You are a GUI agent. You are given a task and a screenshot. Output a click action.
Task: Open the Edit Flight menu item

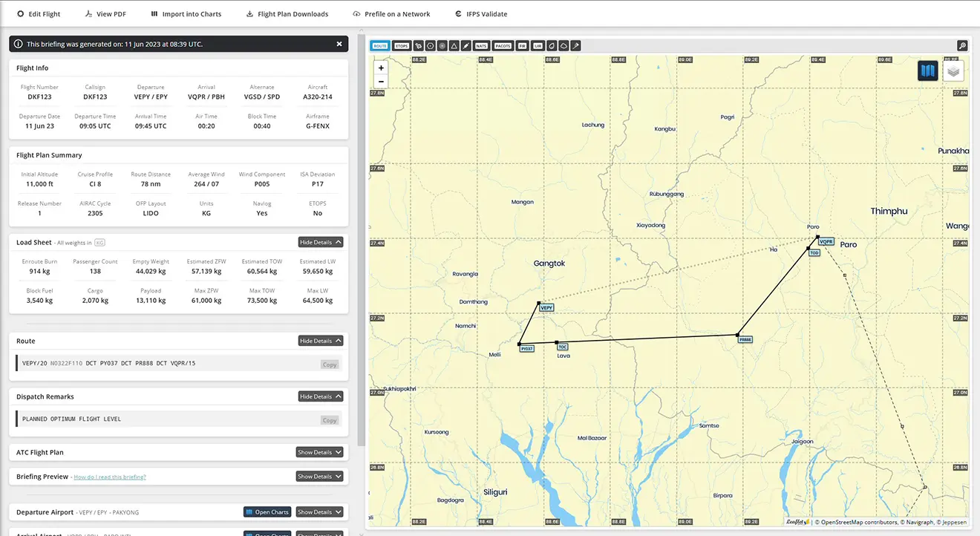pyautogui.click(x=39, y=14)
